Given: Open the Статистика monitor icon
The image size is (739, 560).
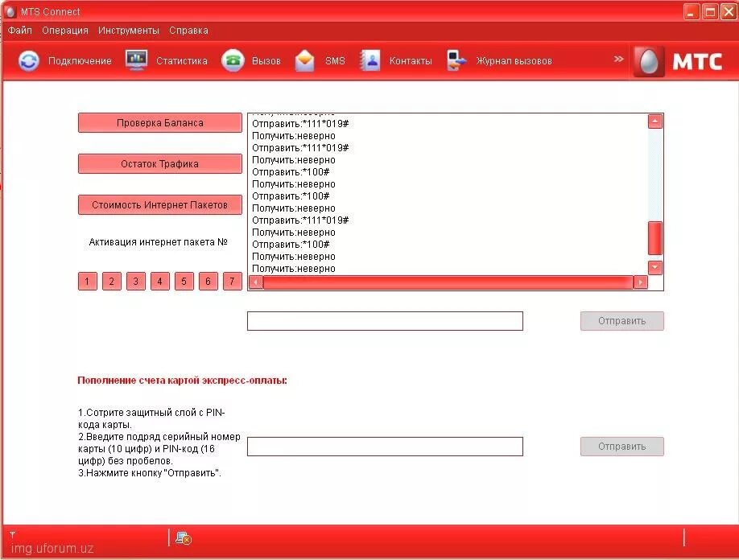Looking at the screenshot, I should coord(136,60).
